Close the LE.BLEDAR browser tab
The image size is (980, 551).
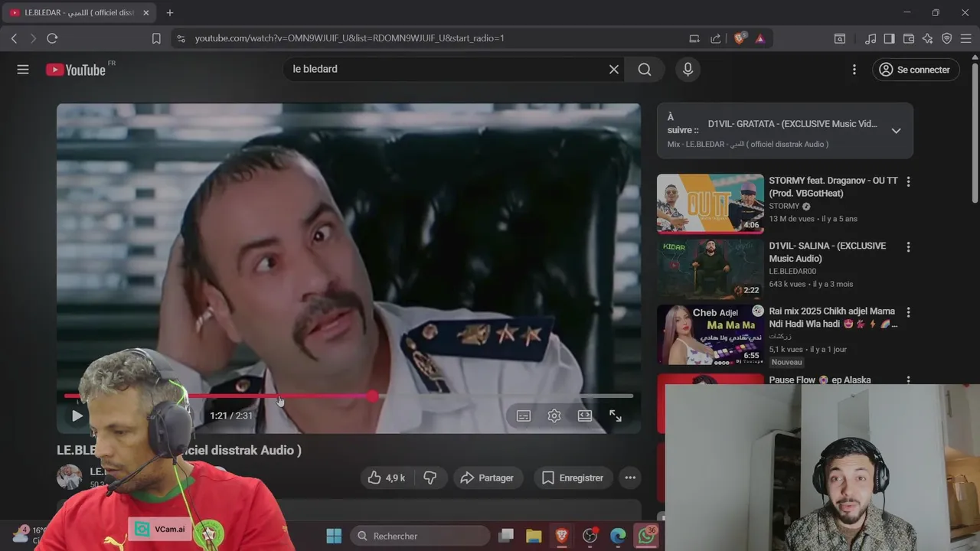pyautogui.click(x=145, y=13)
